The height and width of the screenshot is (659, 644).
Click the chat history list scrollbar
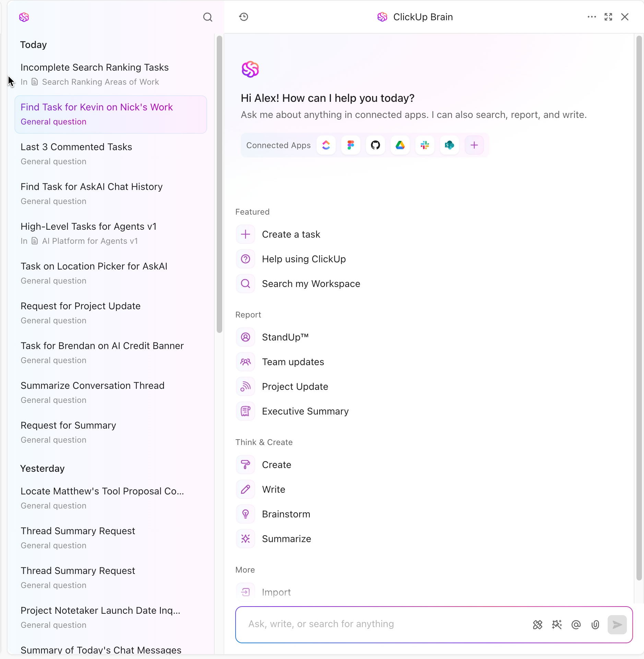click(219, 184)
